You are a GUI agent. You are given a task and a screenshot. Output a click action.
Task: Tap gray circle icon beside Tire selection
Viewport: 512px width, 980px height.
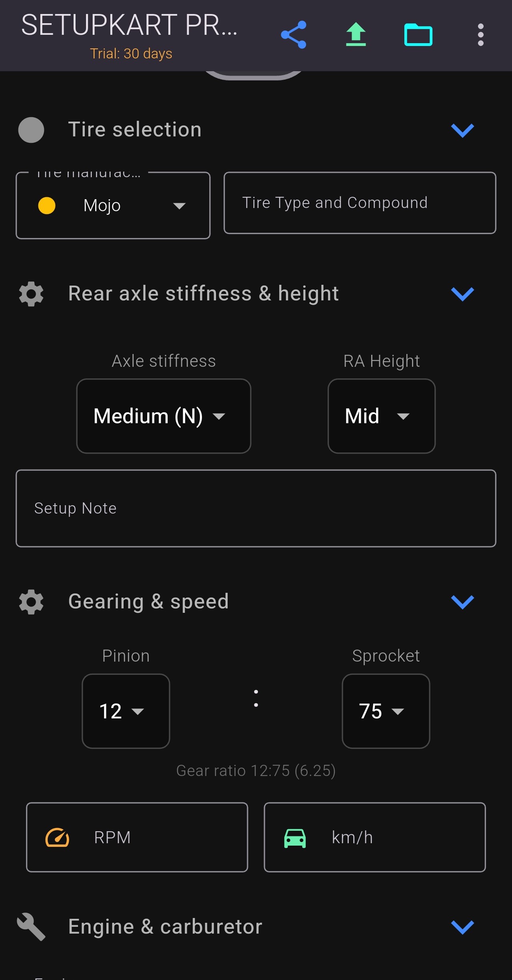point(31,130)
